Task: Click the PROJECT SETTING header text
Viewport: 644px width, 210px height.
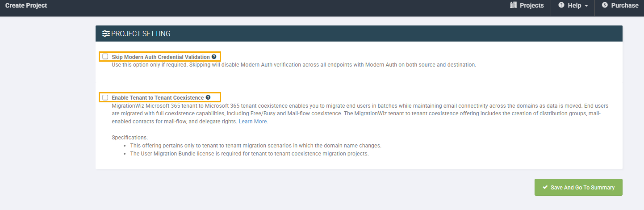Action: tap(141, 34)
